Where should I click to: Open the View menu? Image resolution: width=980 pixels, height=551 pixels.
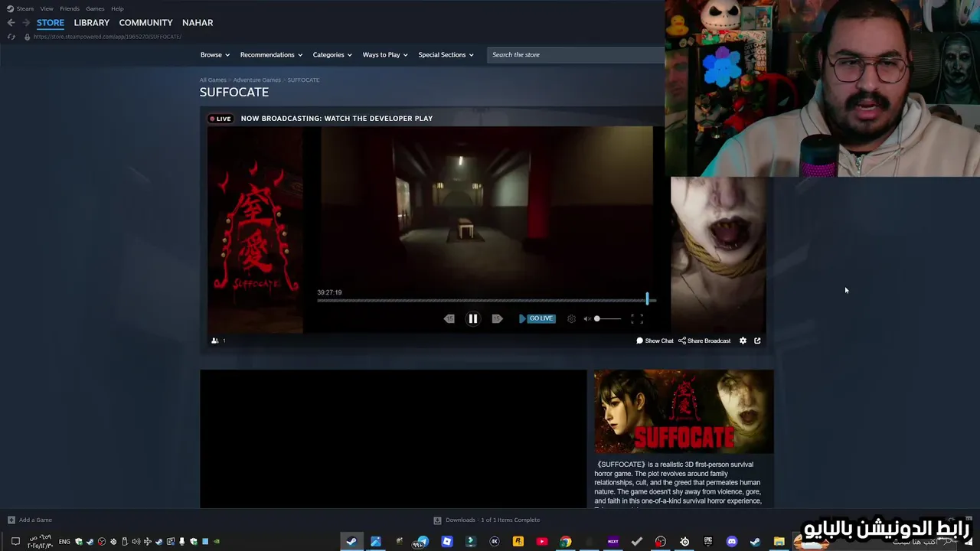pyautogui.click(x=47, y=8)
